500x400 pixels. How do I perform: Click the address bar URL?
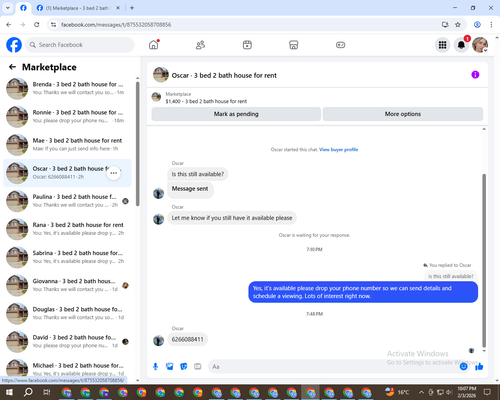click(x=116, y=25)
